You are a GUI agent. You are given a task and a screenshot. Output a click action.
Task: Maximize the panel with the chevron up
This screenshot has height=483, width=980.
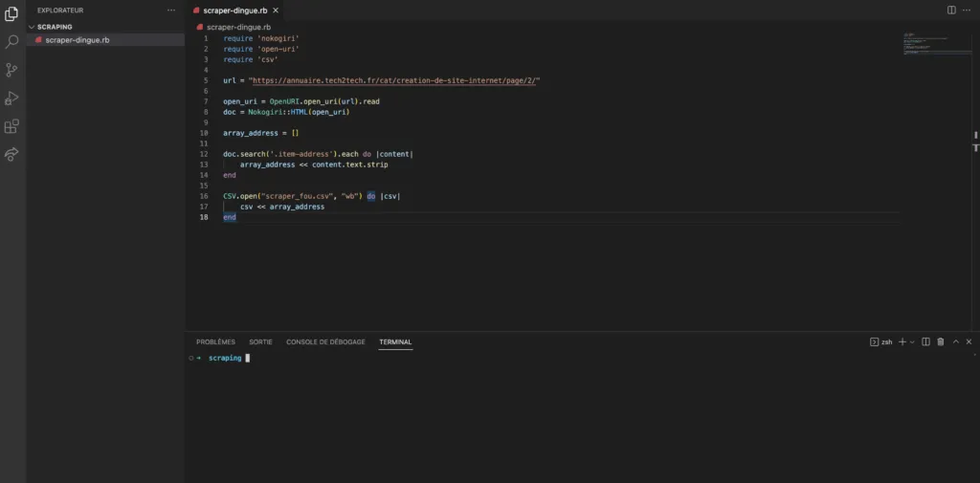pos(956,341)
